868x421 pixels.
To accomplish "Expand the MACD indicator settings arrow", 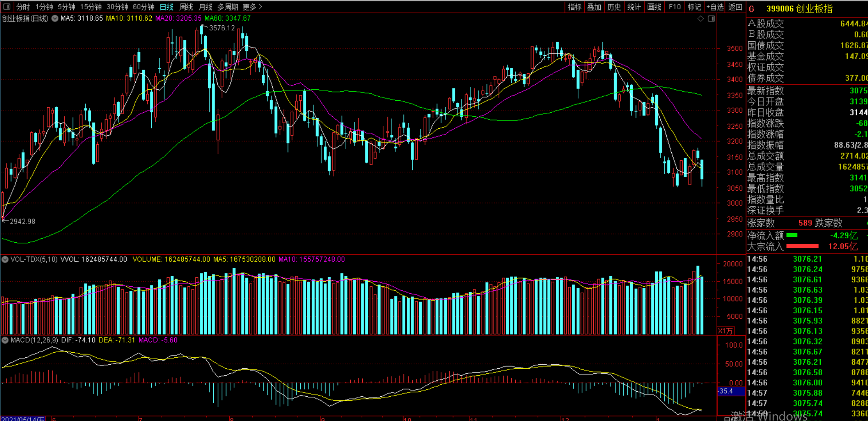I will [x=5, y=340].
